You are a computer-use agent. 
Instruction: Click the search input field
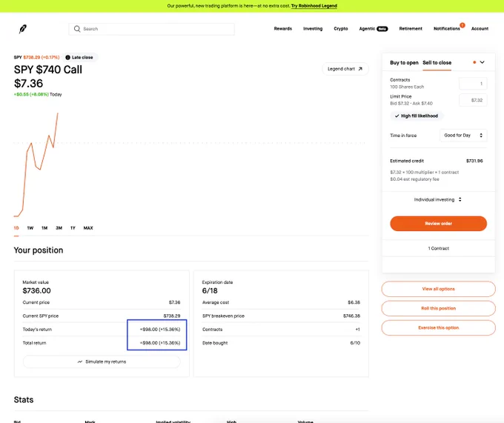pyautogui.click(x=151, y=29)
